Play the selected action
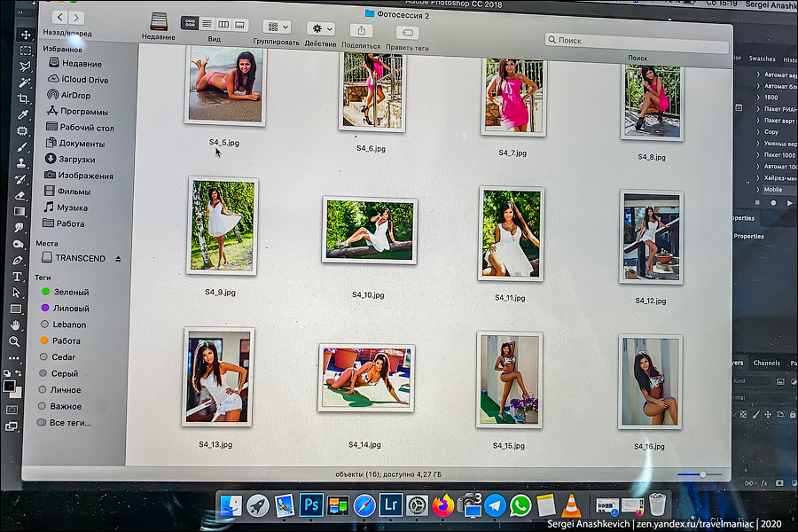The height and width of the screenshot is (532, 798). pos(789,203)
